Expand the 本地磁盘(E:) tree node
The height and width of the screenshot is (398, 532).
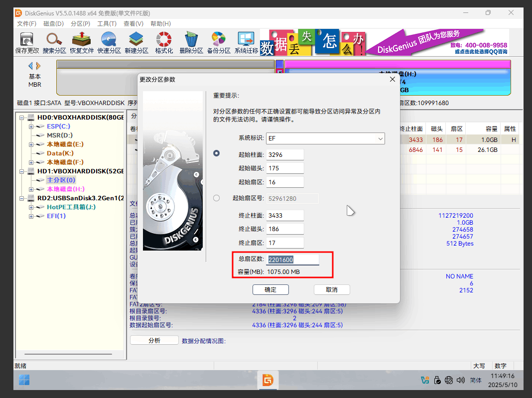(31, 144)
